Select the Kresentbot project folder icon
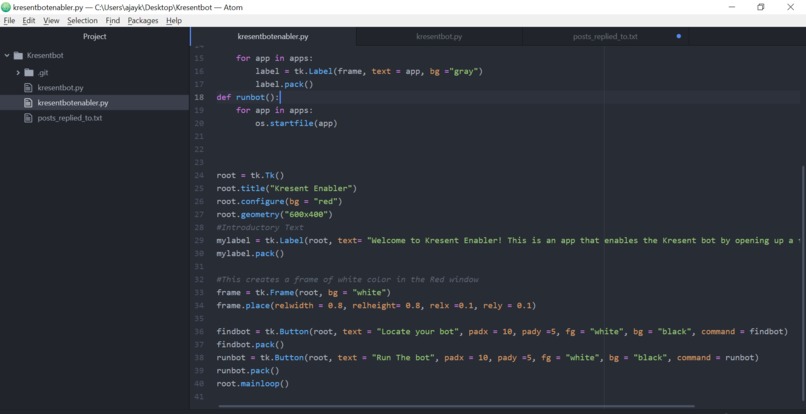The height and width of the screenshot is (414, 806). [x=19, y=56]
